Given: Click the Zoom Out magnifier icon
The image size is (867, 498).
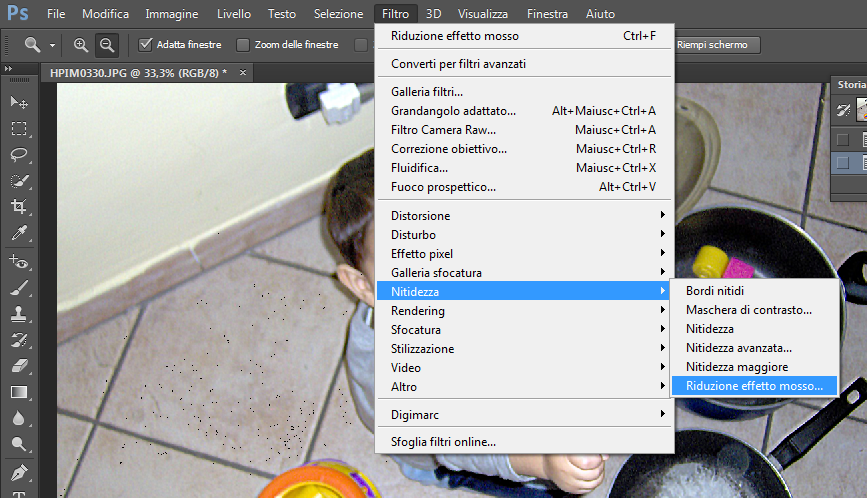Looking at the screenshot, I should pyautogui.click(x=107, y=45).
